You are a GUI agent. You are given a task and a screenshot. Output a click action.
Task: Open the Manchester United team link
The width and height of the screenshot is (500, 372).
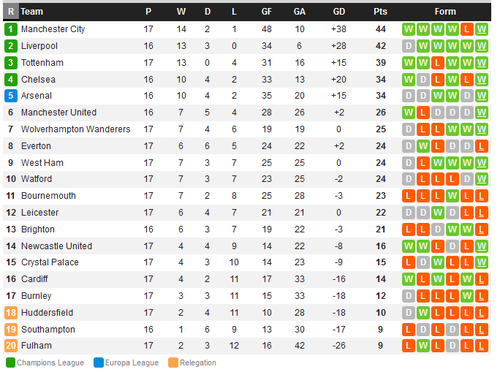(59, 113)
